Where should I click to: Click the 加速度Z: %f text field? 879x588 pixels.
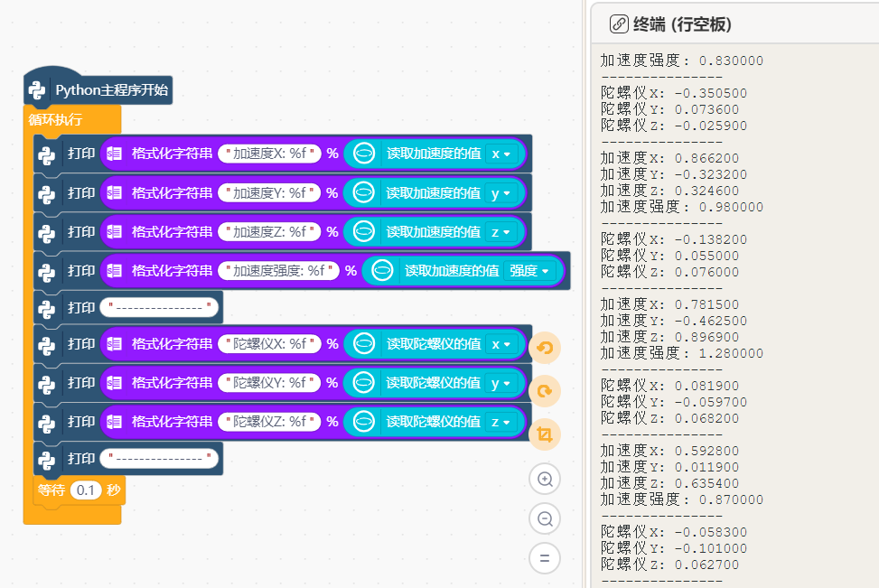(269, 231)
